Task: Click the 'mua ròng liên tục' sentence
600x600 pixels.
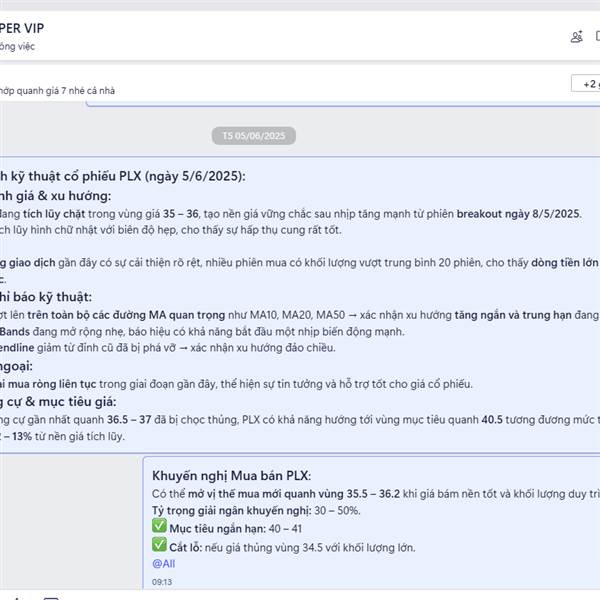Action: click(236, 384)
